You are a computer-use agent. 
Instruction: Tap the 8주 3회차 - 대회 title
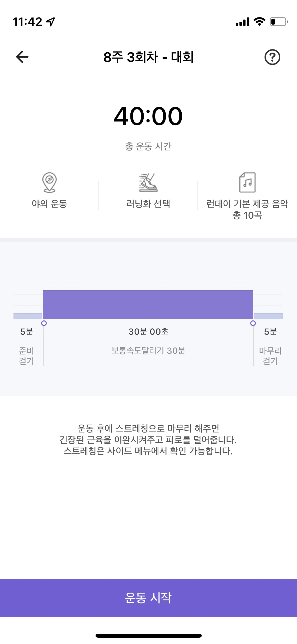(x=148, y=57)
